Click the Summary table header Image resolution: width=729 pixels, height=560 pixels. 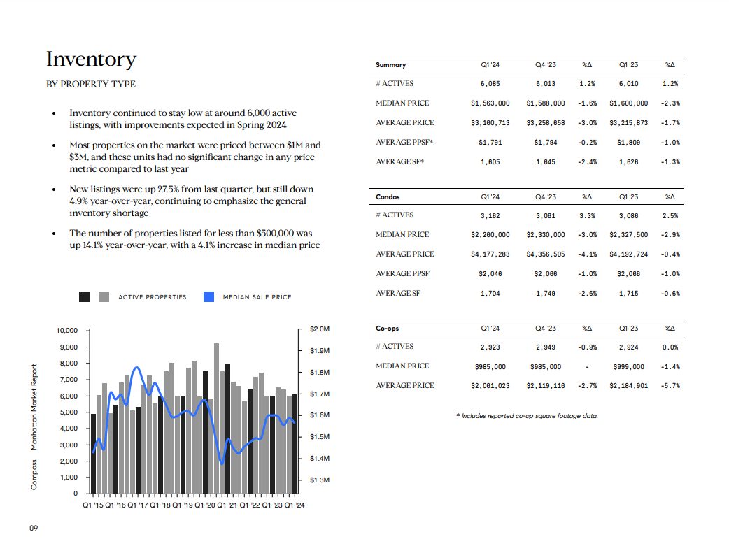click(x=390, y=64)
